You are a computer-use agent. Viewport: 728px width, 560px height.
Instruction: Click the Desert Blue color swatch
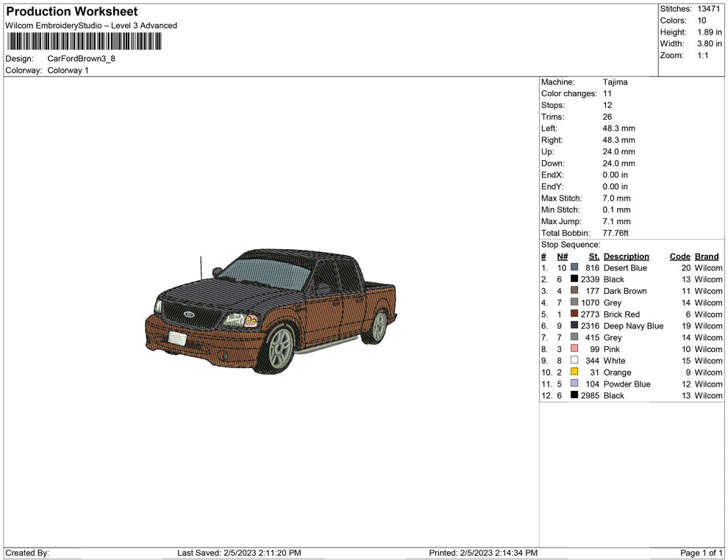coord(574,268)
